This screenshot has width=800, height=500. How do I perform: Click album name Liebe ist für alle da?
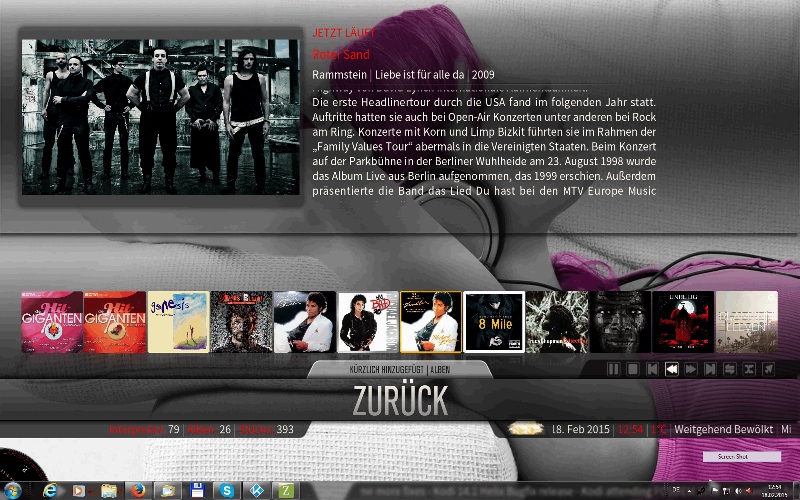click(419, 74)
